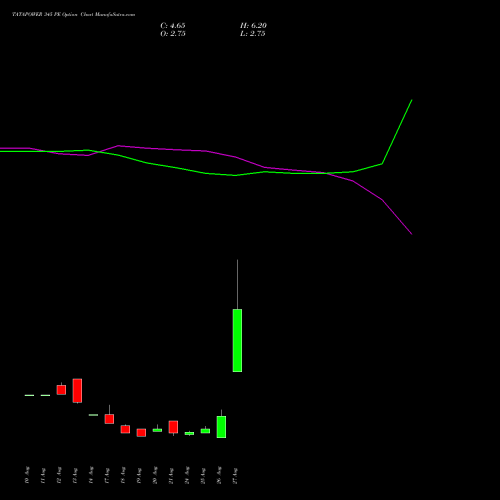This screenshot has width=500, height=500.
Task: Click the 24 Aug date label
Action: click(187, 476)
